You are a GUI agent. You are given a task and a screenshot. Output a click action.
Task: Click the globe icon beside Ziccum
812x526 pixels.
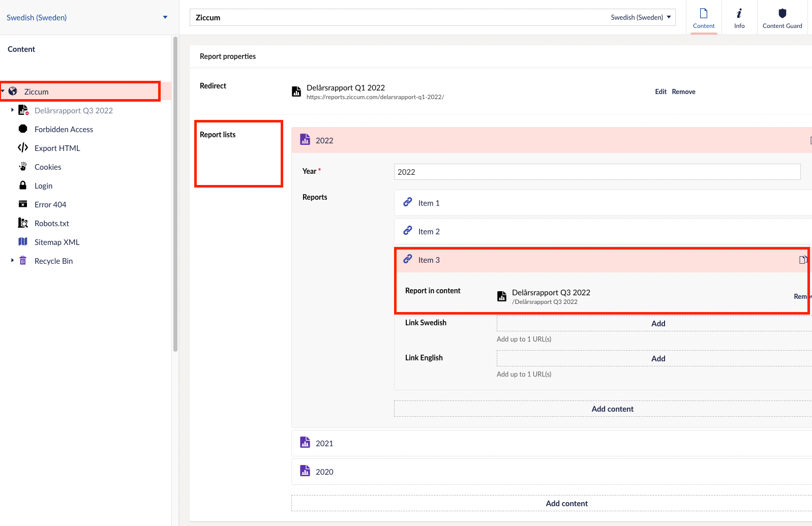pyautogui.click(x=13, y=91)
